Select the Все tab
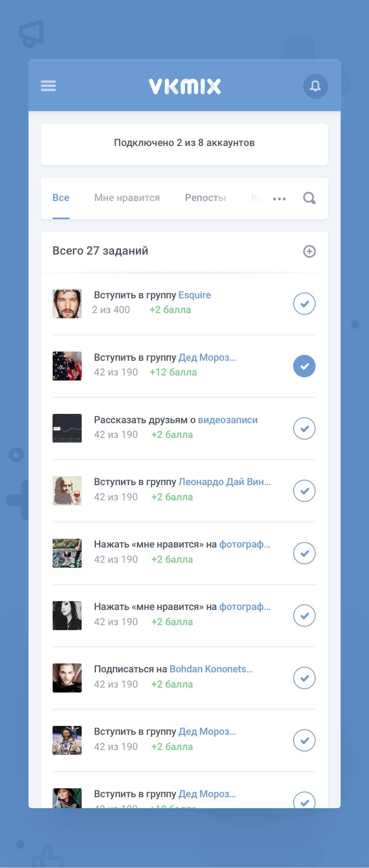The height and width of the screenshot is (868, 369). click(61, 198)
